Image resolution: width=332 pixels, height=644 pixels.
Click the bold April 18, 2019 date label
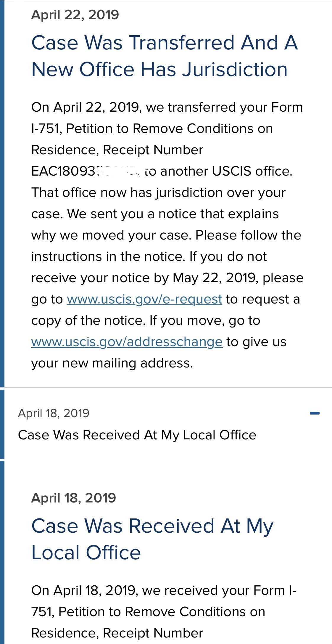pos(74,498)
